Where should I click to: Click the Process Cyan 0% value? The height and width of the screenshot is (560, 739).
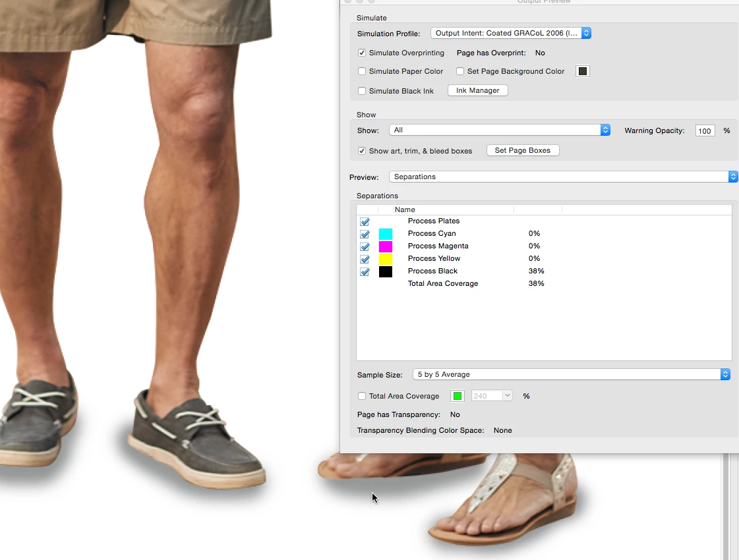coord(534,234)
